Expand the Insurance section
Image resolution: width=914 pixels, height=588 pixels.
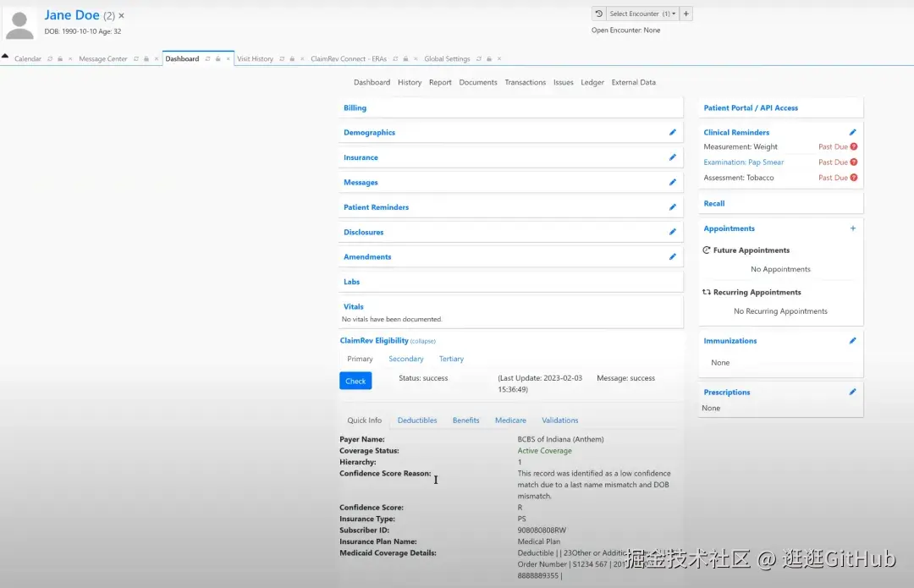point(361,157)
